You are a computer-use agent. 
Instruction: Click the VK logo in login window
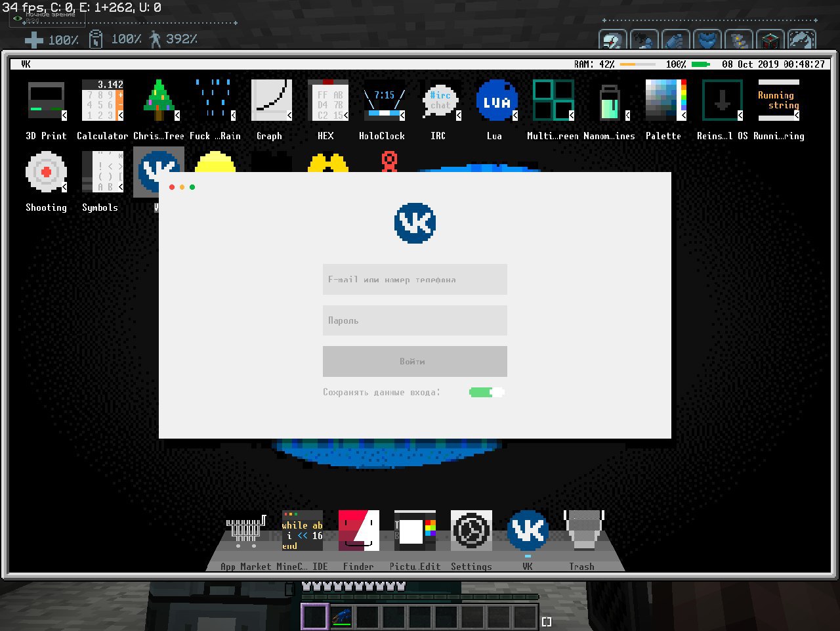pos(415,223)
